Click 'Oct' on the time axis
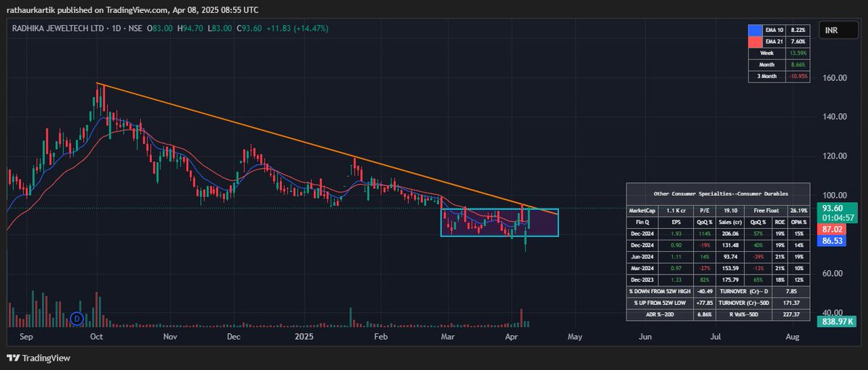The height and width of the screenshot is (370, 868). [97, 337]
